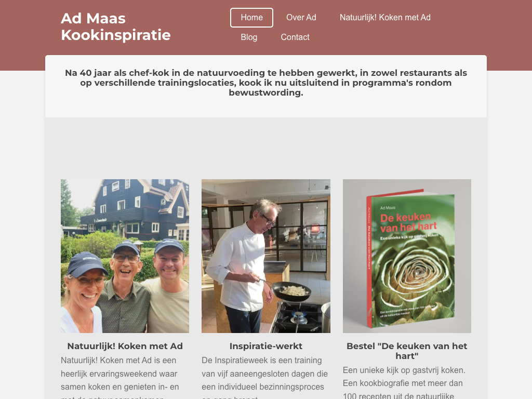Open Natuurlijk! Koken met Ad in navigation
The image size is (532, 399).
[x=385, y=18]
